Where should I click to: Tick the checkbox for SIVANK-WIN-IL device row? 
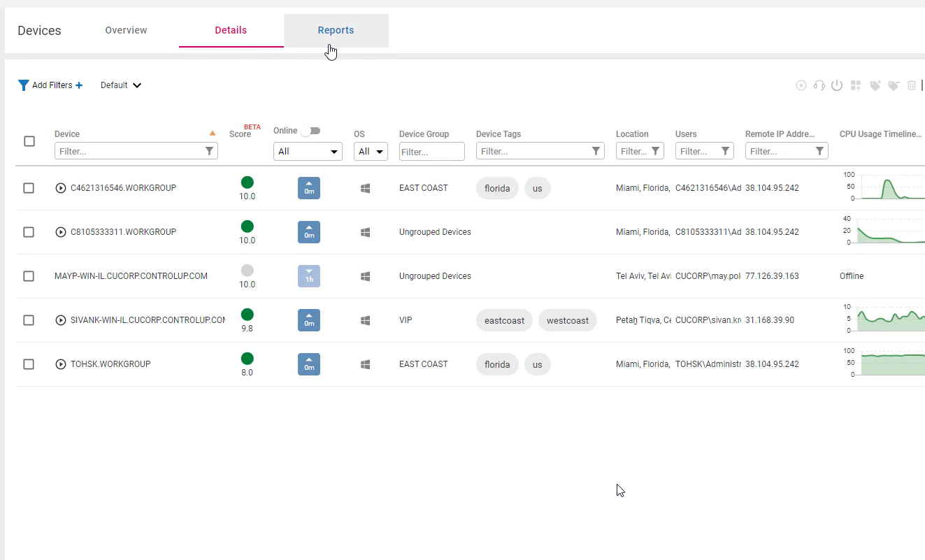click(x=29, y=320)
